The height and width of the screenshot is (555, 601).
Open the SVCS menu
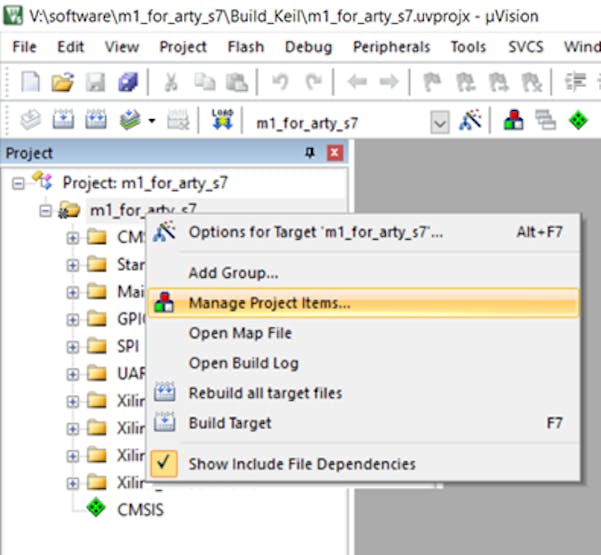(x=525, y=47)
